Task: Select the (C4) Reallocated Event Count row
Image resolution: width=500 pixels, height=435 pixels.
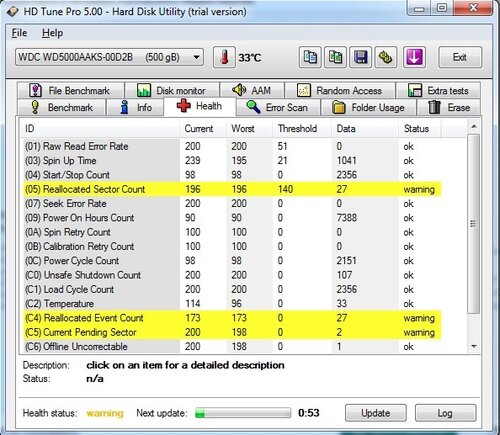Action: pos(232,318)
